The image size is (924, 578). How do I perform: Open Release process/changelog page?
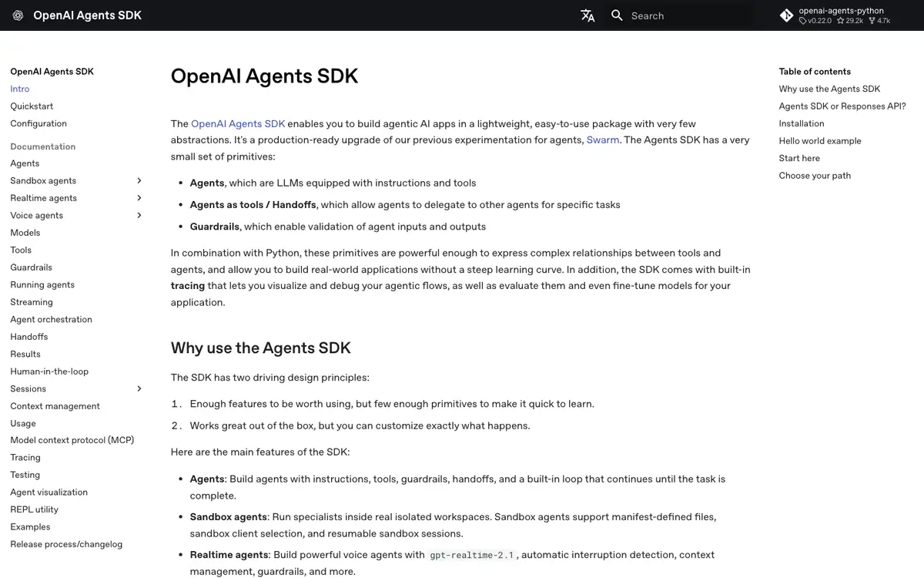66,544
